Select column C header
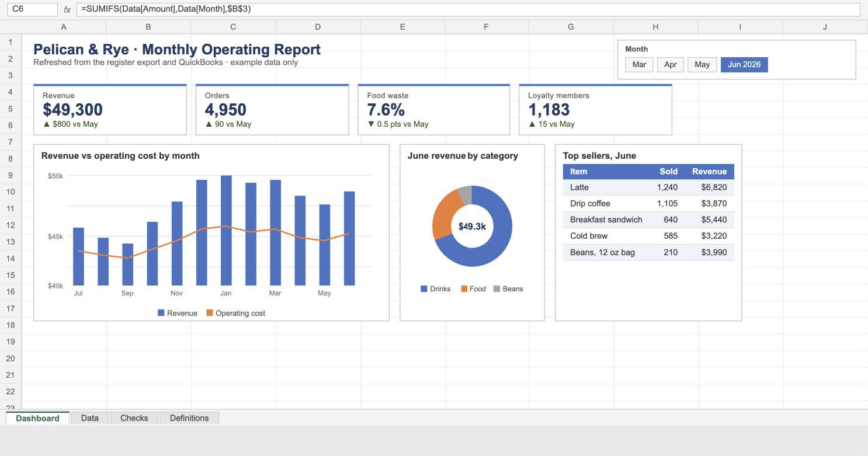This screenshot has height=456, width=868. (x=233, y=27)
